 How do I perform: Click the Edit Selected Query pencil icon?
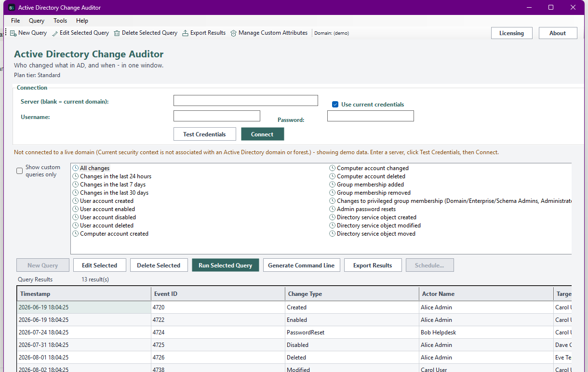tap(55, 33)
